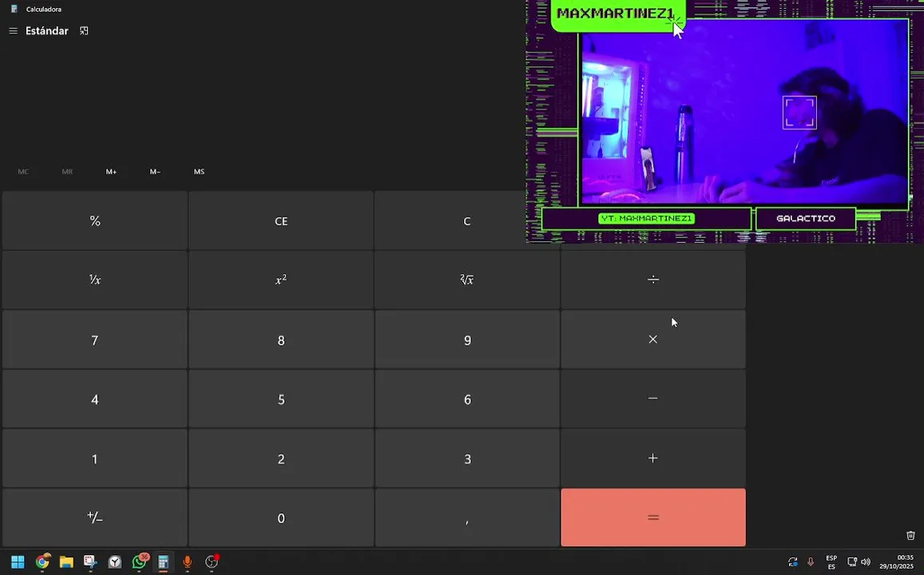Open the Windows Start menu
Viewport: 924px width, 575px height.
click(18, 561)
